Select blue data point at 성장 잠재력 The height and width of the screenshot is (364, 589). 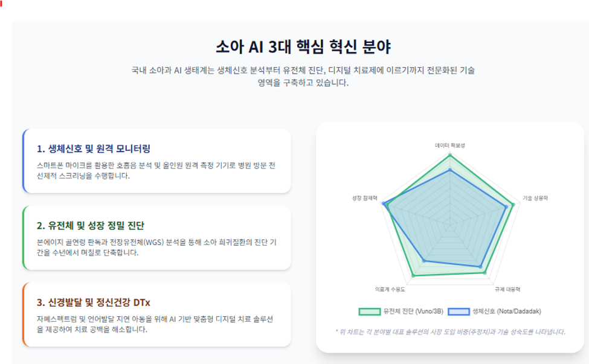(x=383, y=204)
